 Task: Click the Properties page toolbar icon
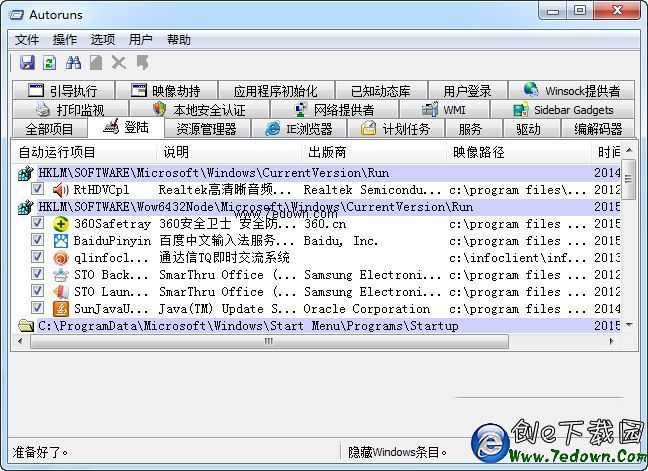pyautogui.click(x=96, y=63)
